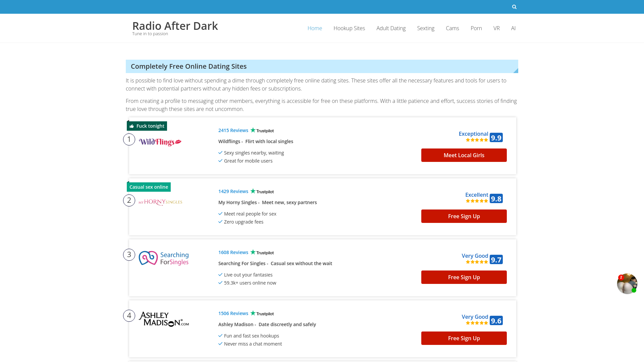Screen dimensions: 644x362
Task: Click Trustpilot logo next to 2415 Reviews
Action: click(262, 130)
